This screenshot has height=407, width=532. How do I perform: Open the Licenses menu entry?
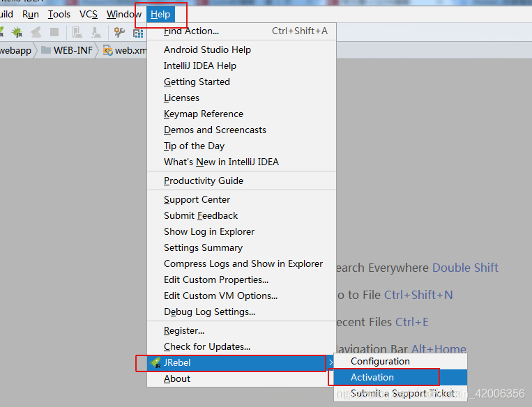241,98
